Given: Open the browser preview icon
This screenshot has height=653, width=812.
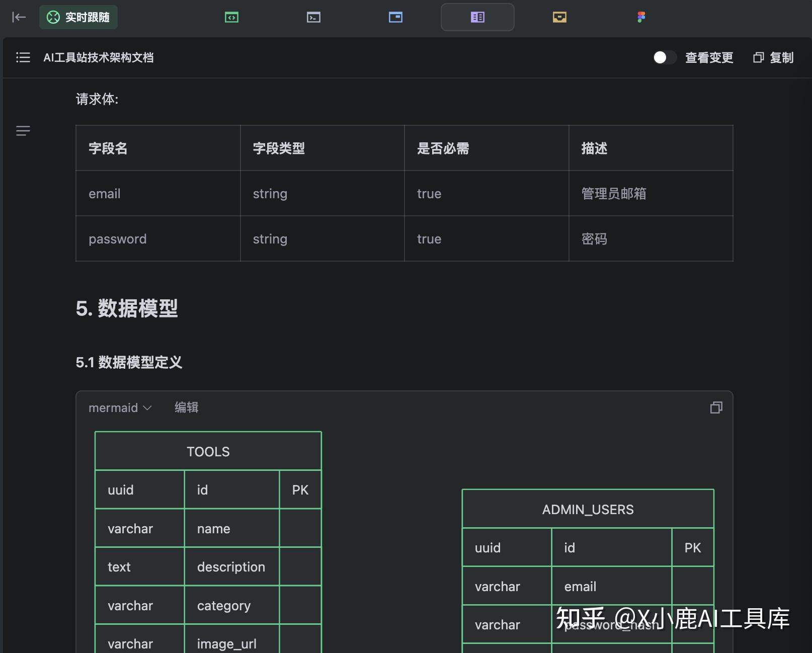Looking at the screenshot, I should click(x=395, y=17).
